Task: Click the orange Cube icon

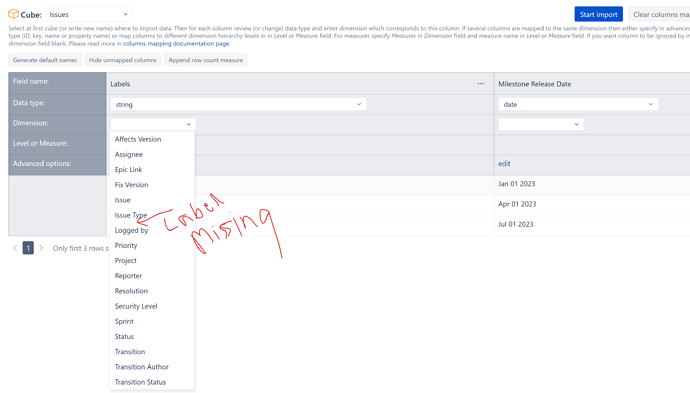Action: click(x=14, y=14)
